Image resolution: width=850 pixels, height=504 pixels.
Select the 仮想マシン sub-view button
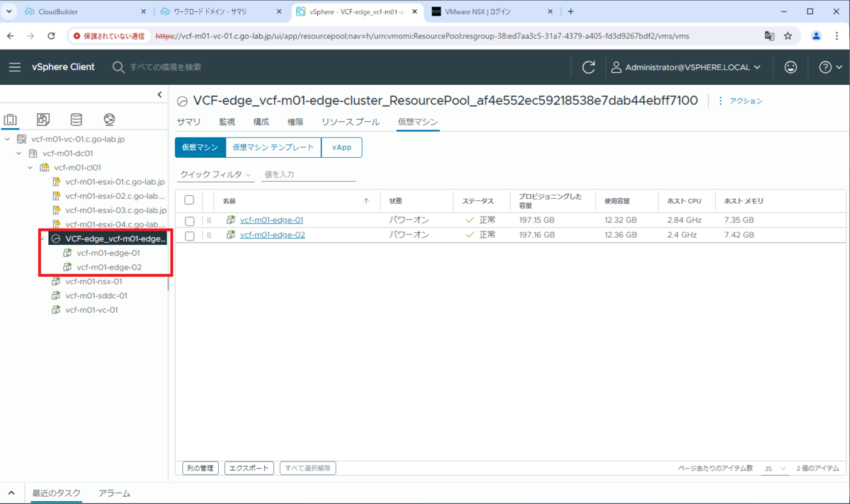[200, 147]
